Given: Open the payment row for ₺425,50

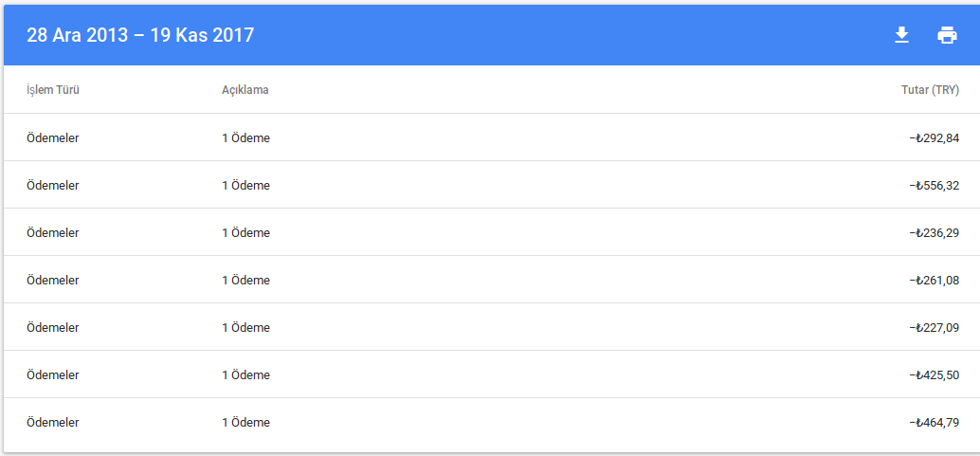Looking at the screenshot, I should (492, 375).
